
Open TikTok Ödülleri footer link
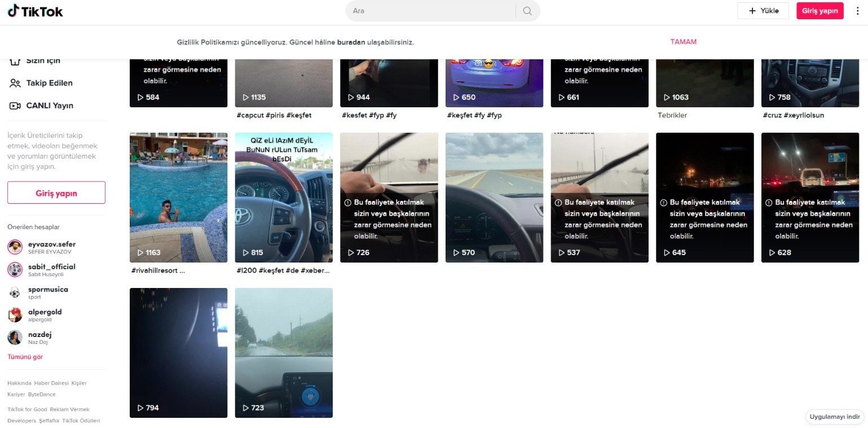81,421
